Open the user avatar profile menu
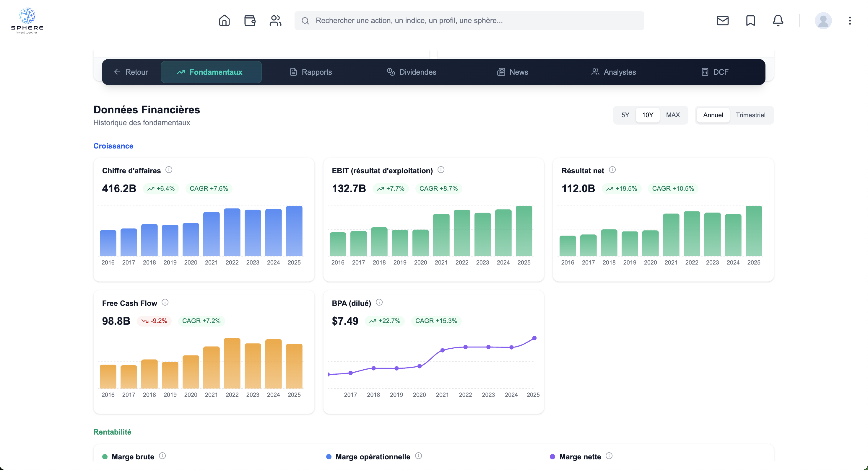Viewport: 868px width, 470px height. pos(823,21)
